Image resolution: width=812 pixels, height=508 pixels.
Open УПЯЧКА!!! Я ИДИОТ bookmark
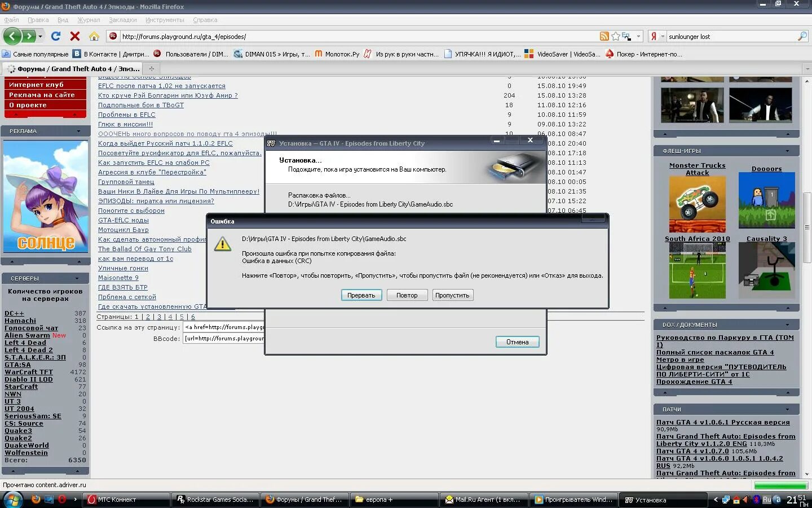(x=482, y=54)
